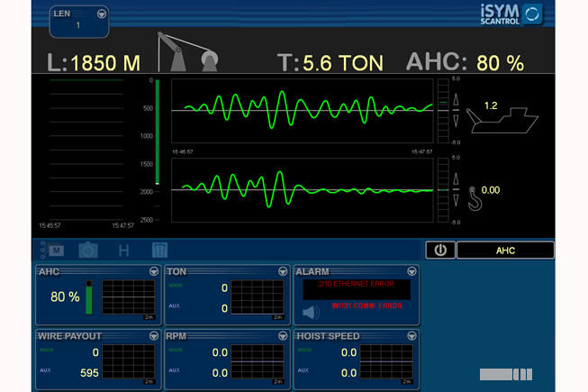The width and height of the screenshot is (588, 392).
Task: Open the keypad grid icon
Action: coord(159,251)
